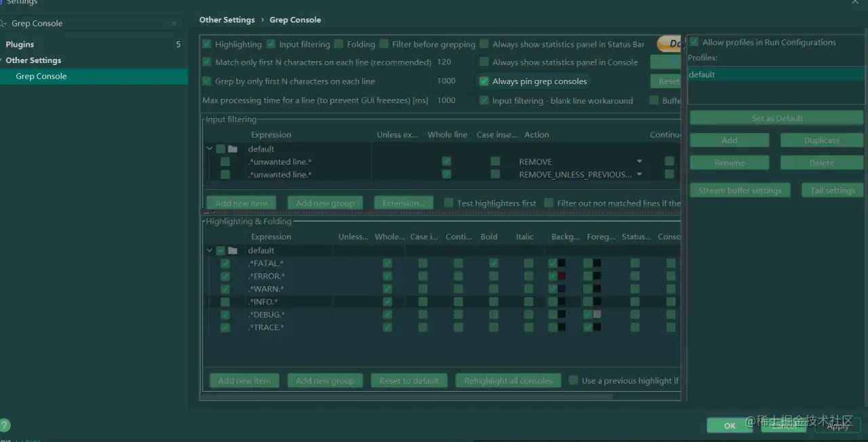Screen dimensions: 868x442
Task: Toggle Input filtering blank line workaround
Action: coord(484,100)
